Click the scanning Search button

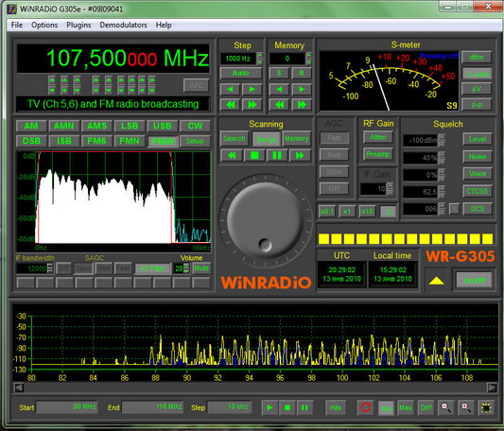(x=234, y=139)
